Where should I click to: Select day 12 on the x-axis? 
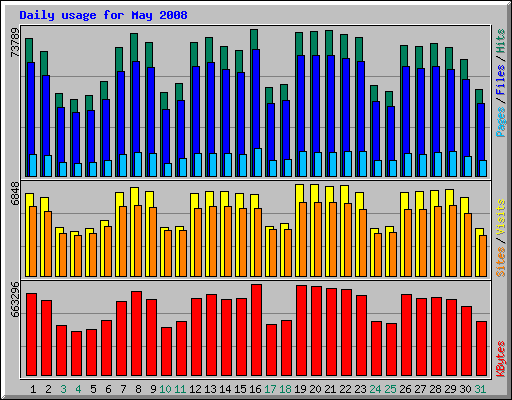coord(195,389)
